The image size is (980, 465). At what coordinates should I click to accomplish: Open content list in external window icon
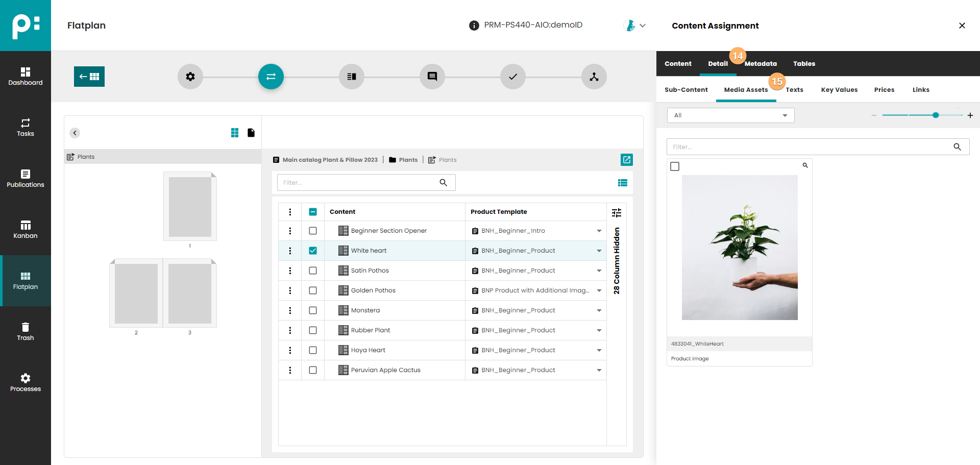(626, 160)
